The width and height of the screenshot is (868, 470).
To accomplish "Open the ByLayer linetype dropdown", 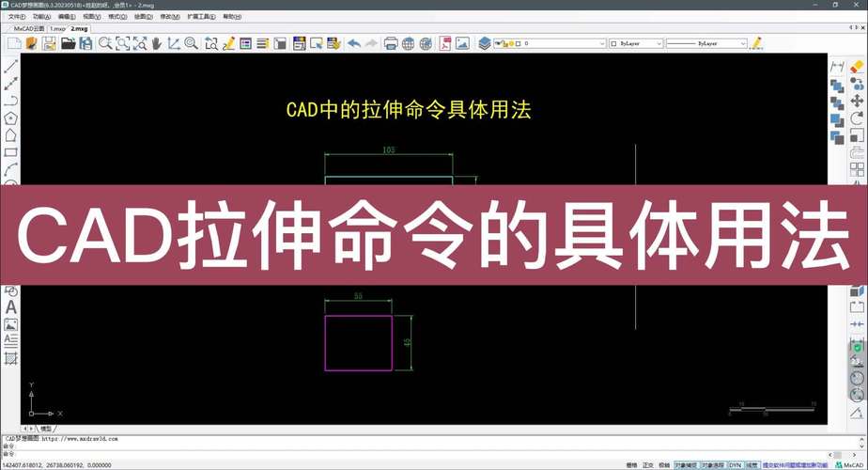I will tap(706, 43).
